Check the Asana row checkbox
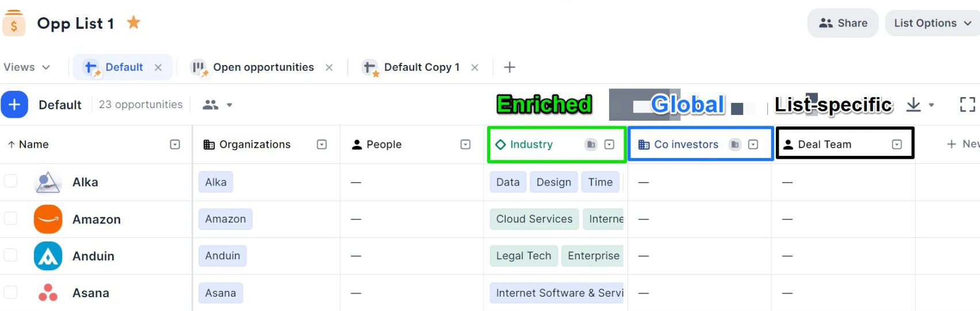Screen dimensions: 980x311 click(10, 292)
